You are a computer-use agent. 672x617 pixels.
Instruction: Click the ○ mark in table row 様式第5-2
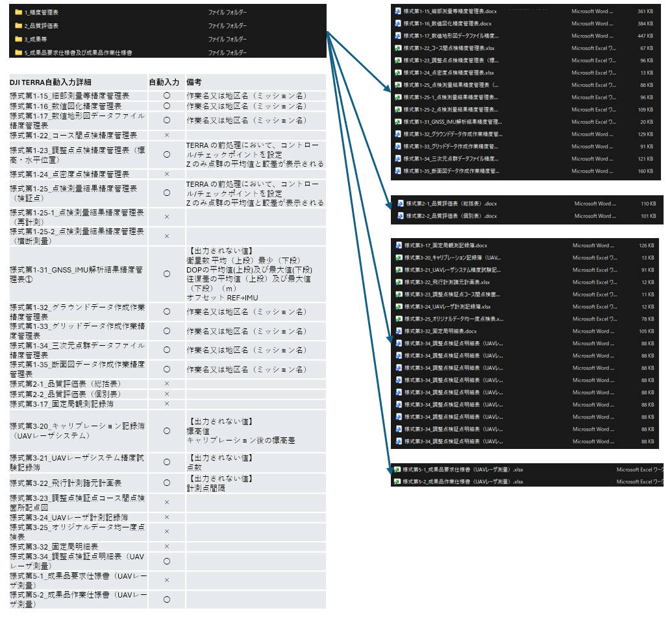click(167, 599)
